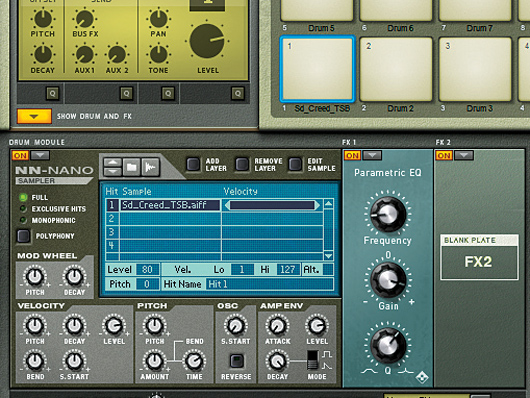This screenshot has width=530, height=398.
Task: Toggle FX 1 ON button
Action: (352, 156)
